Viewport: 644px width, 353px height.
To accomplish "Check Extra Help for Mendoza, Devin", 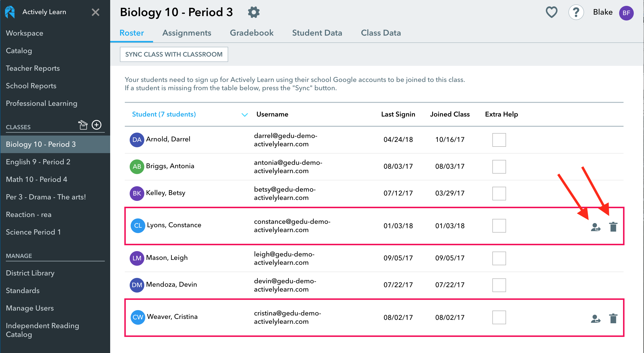I will [499, 285].
